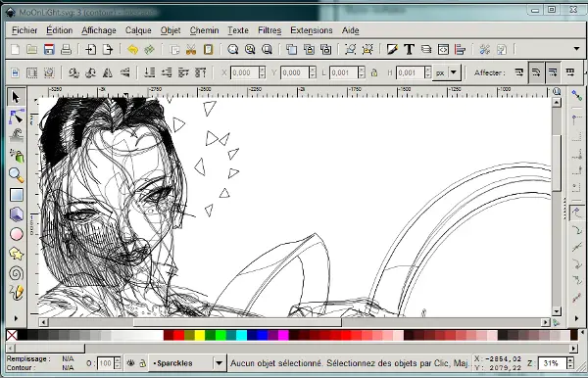Toggle fourth Affecter pattern transform button
The width and height of the screenshot is (588, 378).
click(x=570, y=71)
